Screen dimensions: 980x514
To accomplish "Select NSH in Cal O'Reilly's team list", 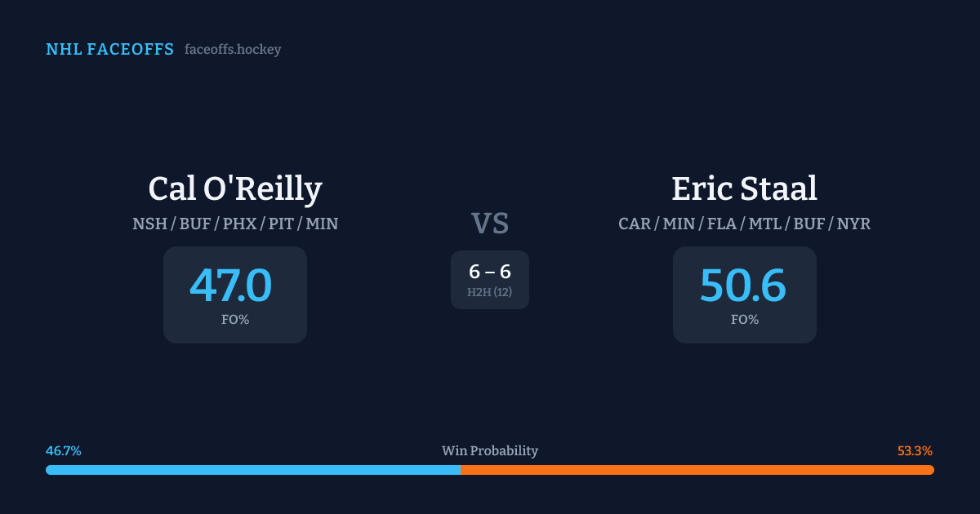I will pyautogui.click(x=149, y=224).
